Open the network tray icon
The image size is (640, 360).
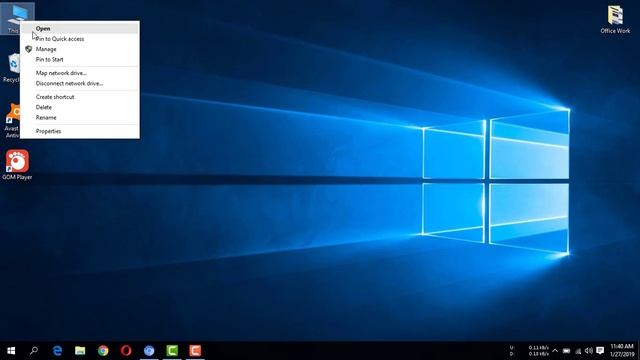coord(578,351)
